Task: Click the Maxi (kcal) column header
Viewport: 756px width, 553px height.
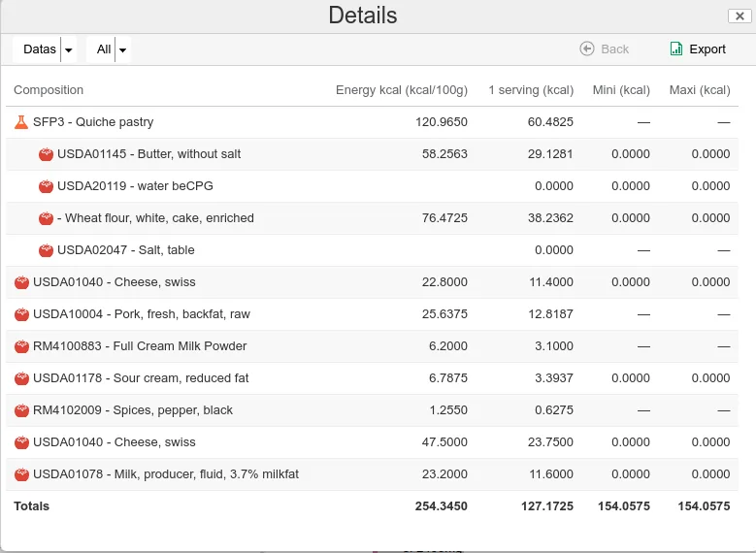Action: [700, 90]
